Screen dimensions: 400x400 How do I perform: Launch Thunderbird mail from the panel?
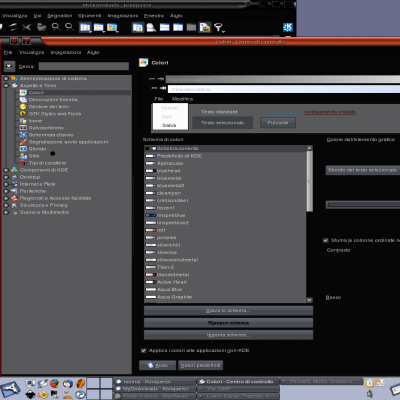pyautogui.click(x=68, y=384)
